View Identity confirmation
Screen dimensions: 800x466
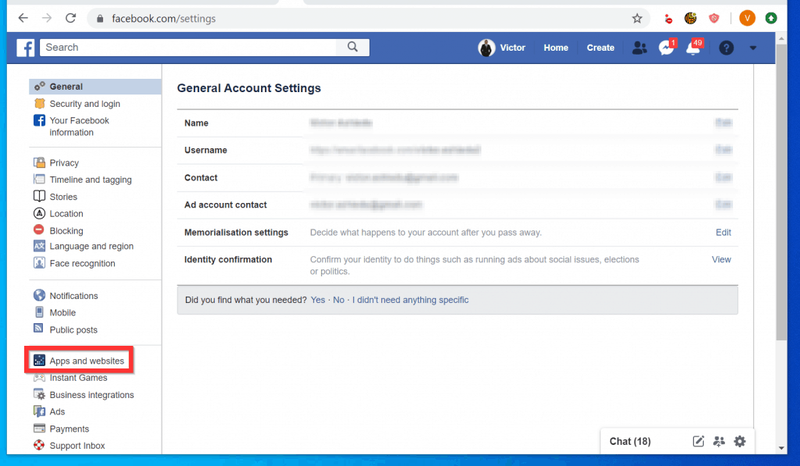[721, 259]
